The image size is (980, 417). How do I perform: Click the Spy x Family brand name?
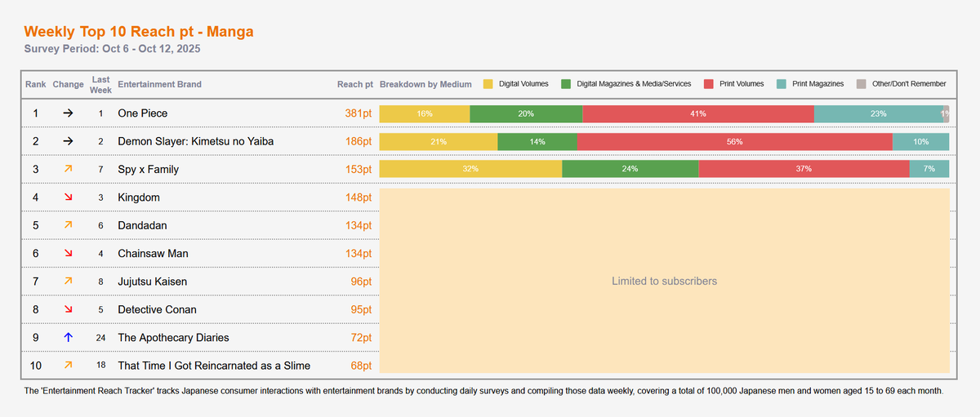(x=148, y=169)
